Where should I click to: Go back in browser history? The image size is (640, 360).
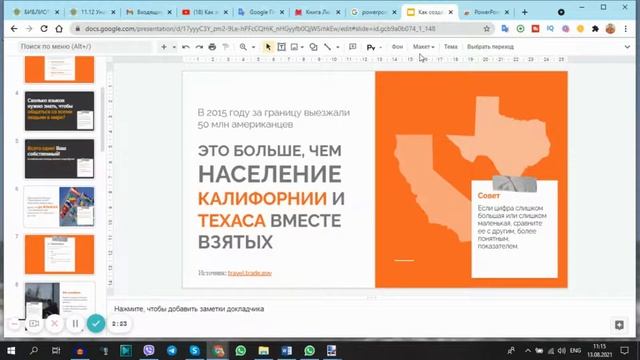(14, 29)
